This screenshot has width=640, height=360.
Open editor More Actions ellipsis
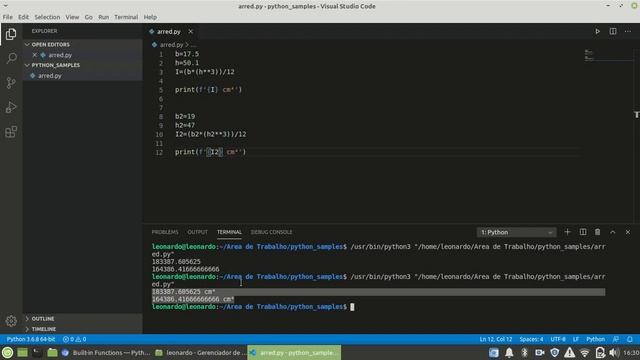pyautogui.click(x=628, y=31)
